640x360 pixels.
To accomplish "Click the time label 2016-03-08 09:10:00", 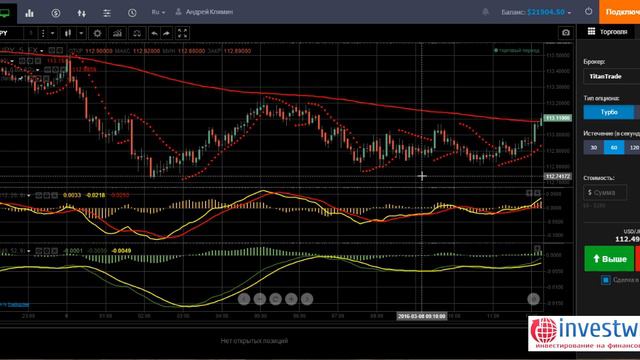I will [x=422, y=316].
